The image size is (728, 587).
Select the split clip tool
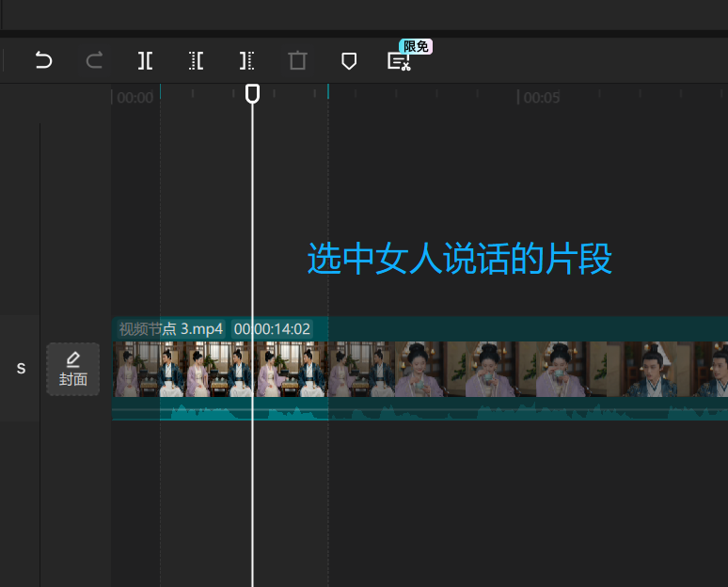point(146,61)
